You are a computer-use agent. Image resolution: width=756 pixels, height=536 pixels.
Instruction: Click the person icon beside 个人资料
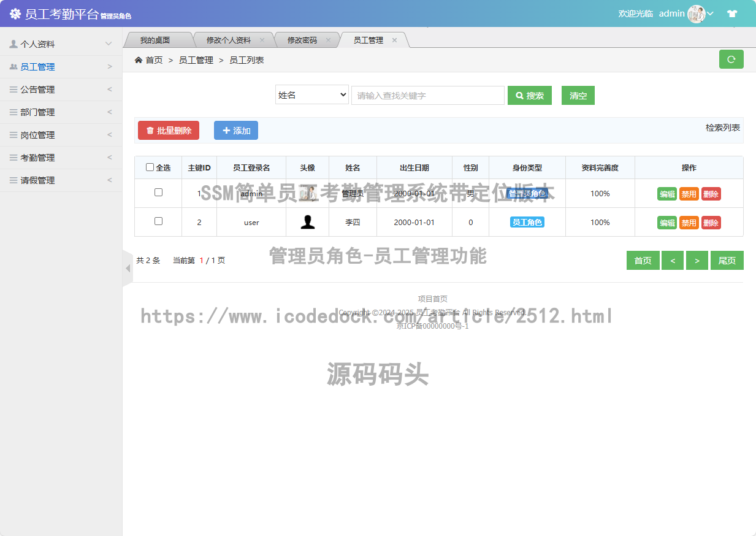pos(13,44)
